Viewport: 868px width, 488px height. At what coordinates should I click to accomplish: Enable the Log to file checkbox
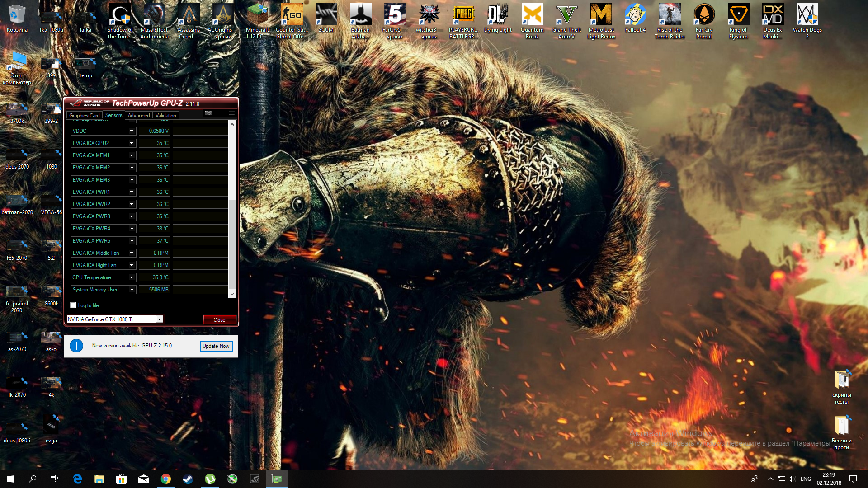73,305
